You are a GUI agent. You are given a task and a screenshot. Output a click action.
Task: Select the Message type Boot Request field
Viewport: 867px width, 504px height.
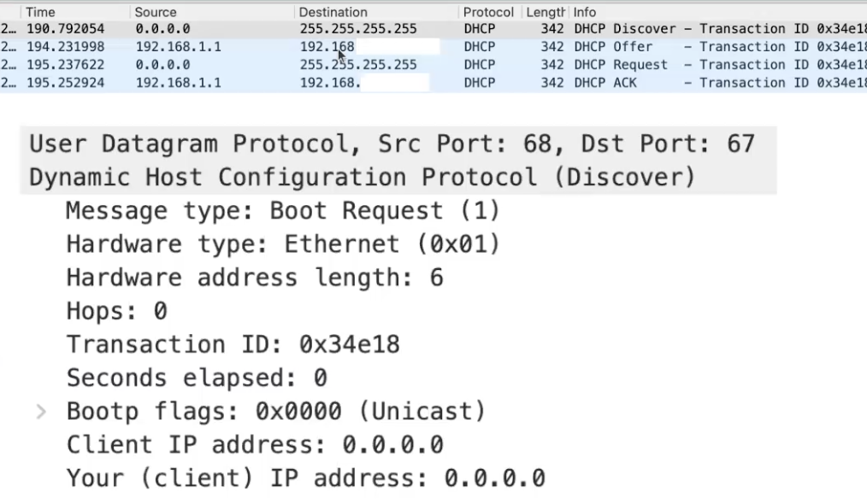[282, 210]
